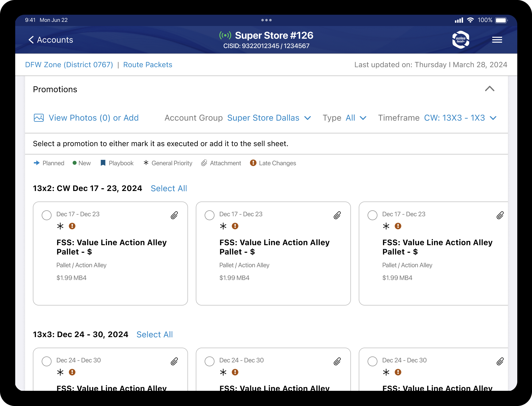Click the photo gallery icon beside View Photos
The height and width of the screenshot is (406, 532).
click(x=39, y=118)
